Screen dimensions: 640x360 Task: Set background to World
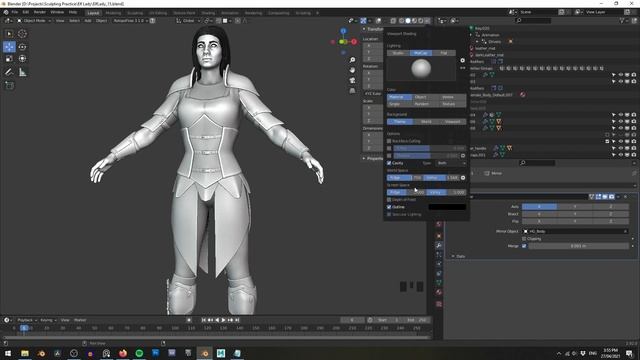pyautogui.click(x=426, y=122)
